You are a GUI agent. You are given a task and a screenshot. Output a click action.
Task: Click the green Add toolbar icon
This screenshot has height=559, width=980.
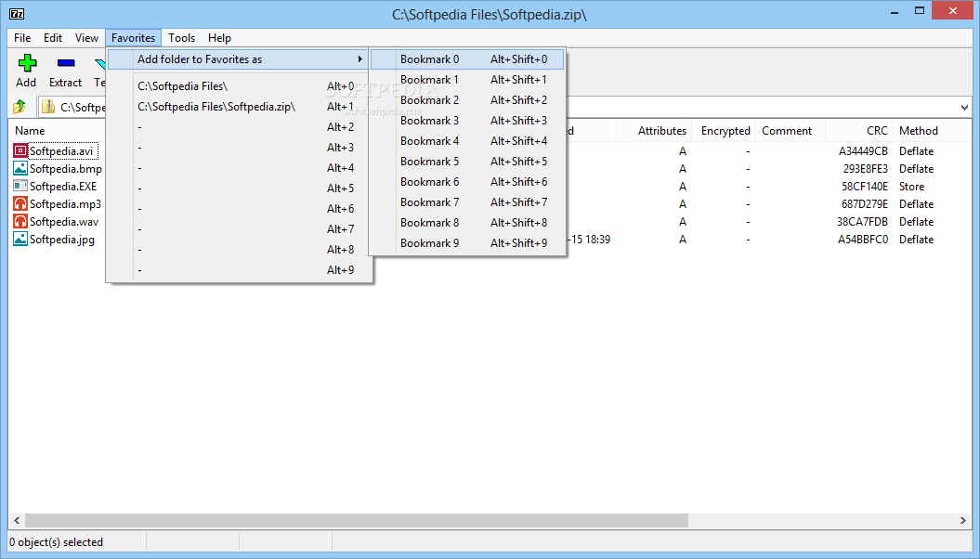coord(27,62)
